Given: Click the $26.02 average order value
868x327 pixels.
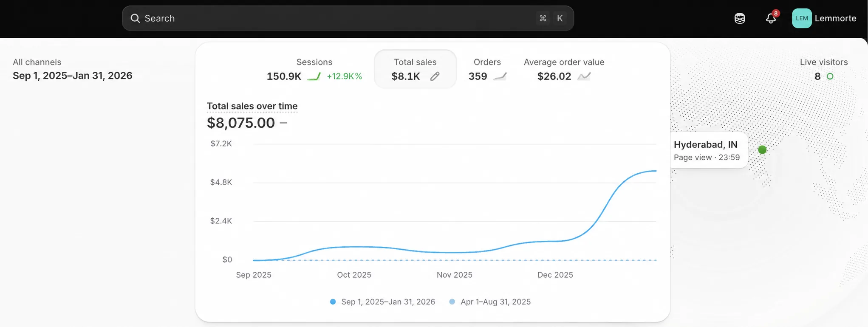Looking at the screenshot, I should click(x=554, y=76).
